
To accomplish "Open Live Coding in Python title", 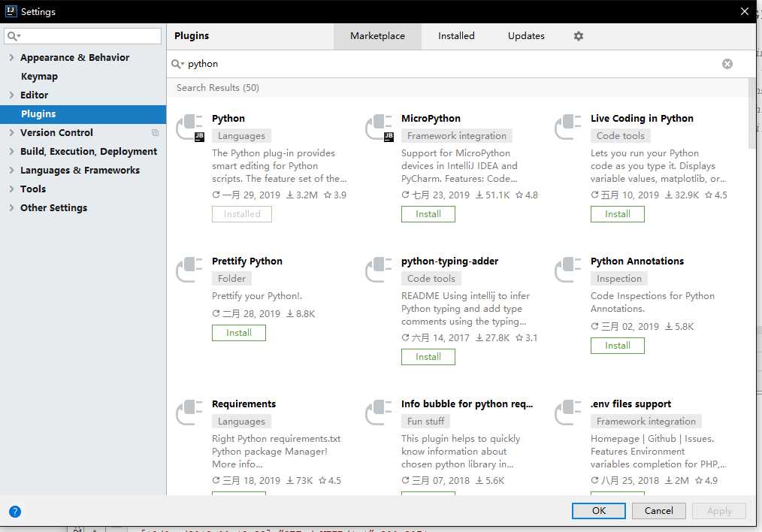I will (642, 119).
